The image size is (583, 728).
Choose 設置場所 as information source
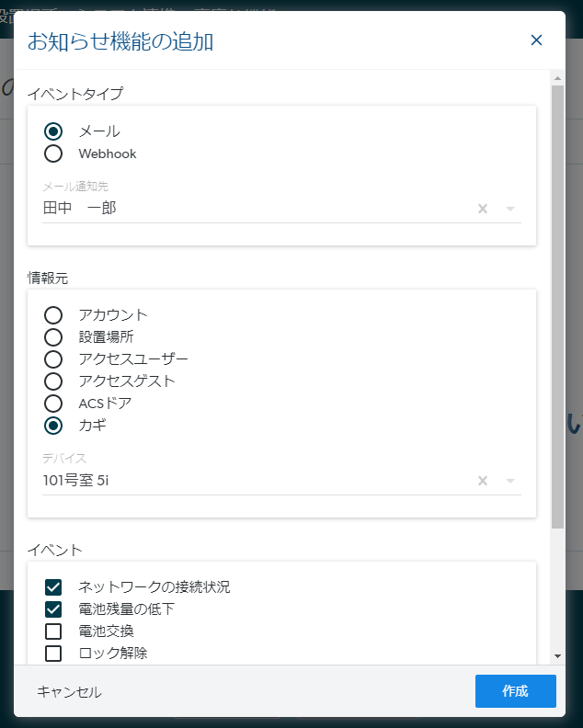[53, 337]
